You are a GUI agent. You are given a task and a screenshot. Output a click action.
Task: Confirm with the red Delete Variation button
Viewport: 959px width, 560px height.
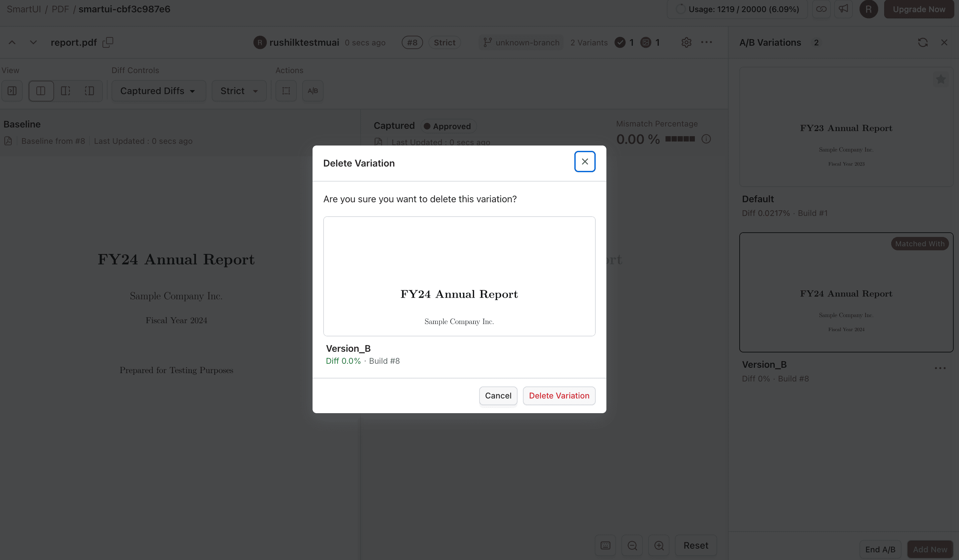559,396
